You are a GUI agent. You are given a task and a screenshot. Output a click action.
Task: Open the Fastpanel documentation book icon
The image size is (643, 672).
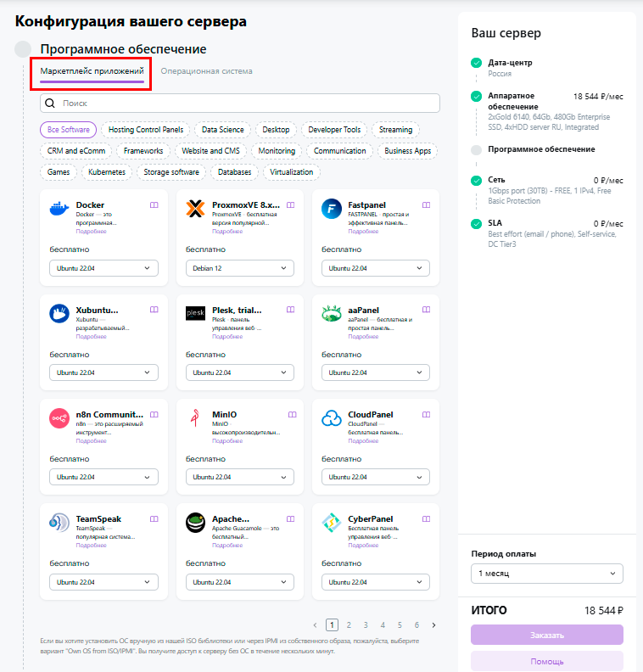pyautogui.click(x=426, y=205)
